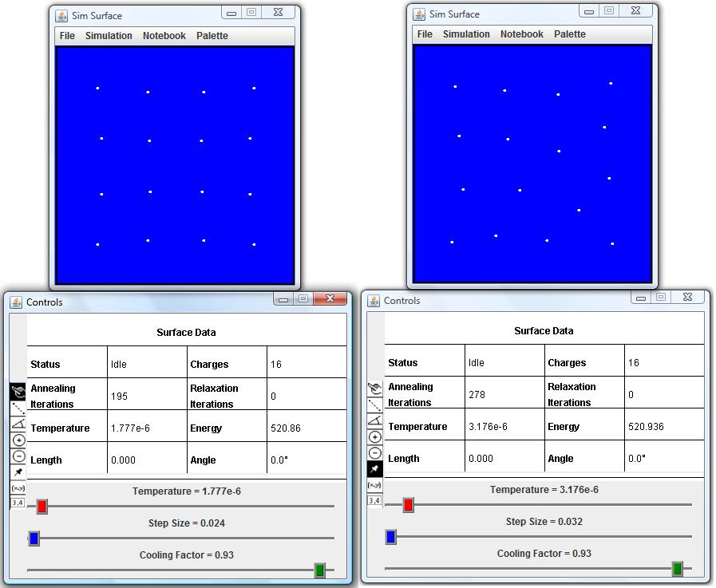The width and height of the screenshot is (716, 588).
Task: Choose the add charge (plus) tool in left Controls
Action: tap(18, 440)
